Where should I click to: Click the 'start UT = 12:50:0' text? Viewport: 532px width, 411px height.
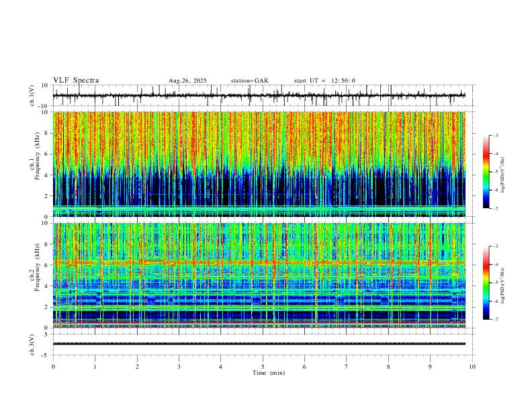324,81
